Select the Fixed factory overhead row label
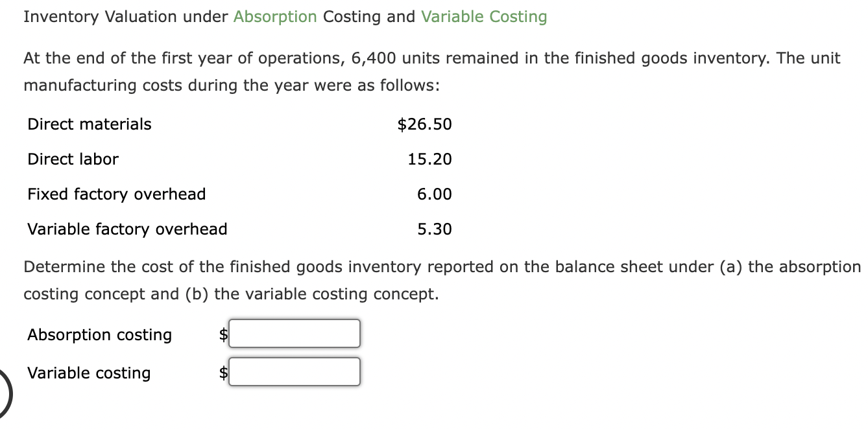 (x=116, y=194)
